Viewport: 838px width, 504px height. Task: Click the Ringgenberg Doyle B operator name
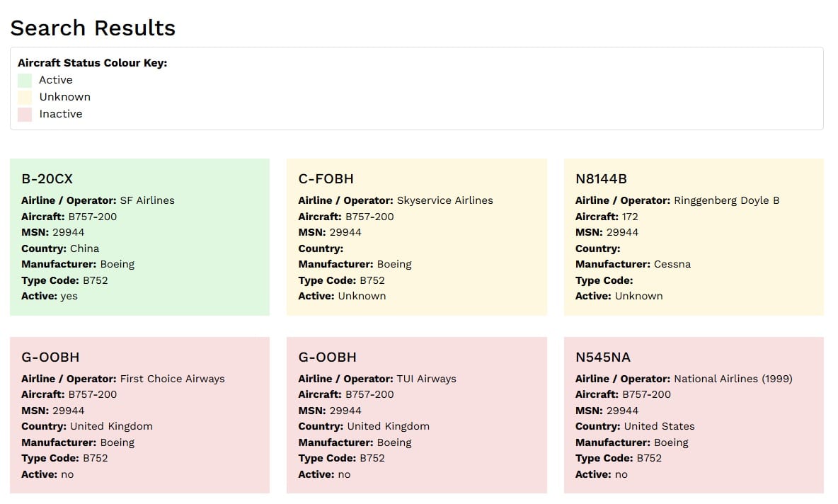click(726, 200)
